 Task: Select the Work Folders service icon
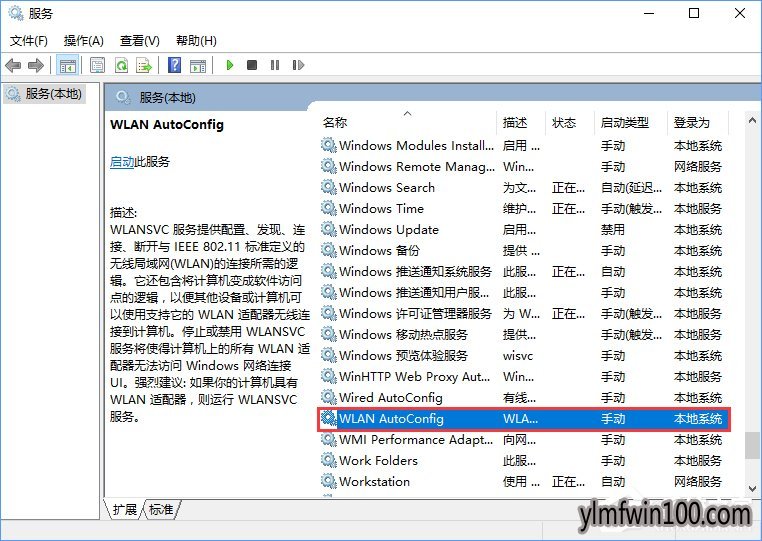pos(329,460)
